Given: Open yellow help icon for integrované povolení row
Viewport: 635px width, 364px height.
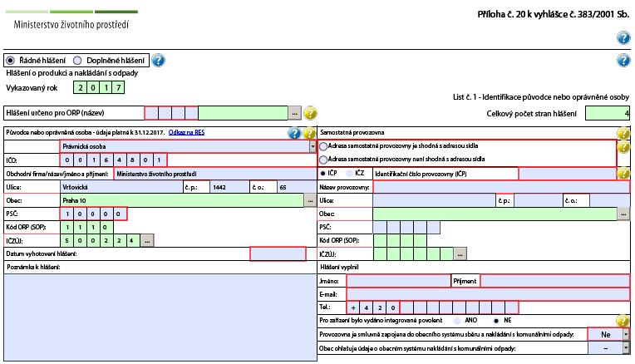Looking at the screenshot, I should [x=623, y=321].
